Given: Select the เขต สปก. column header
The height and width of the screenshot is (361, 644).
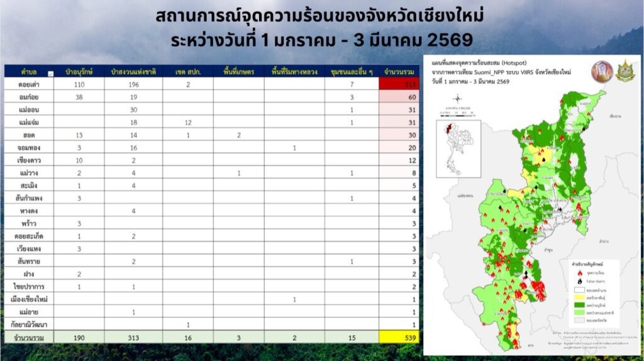Looking at the screenshot, I should coord(187,71).
